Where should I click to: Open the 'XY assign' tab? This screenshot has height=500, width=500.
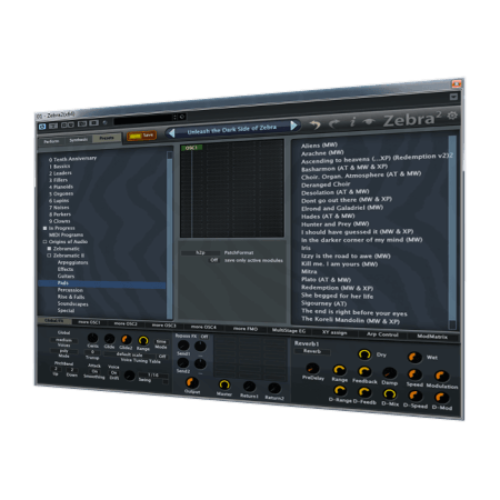pos(334,332)
